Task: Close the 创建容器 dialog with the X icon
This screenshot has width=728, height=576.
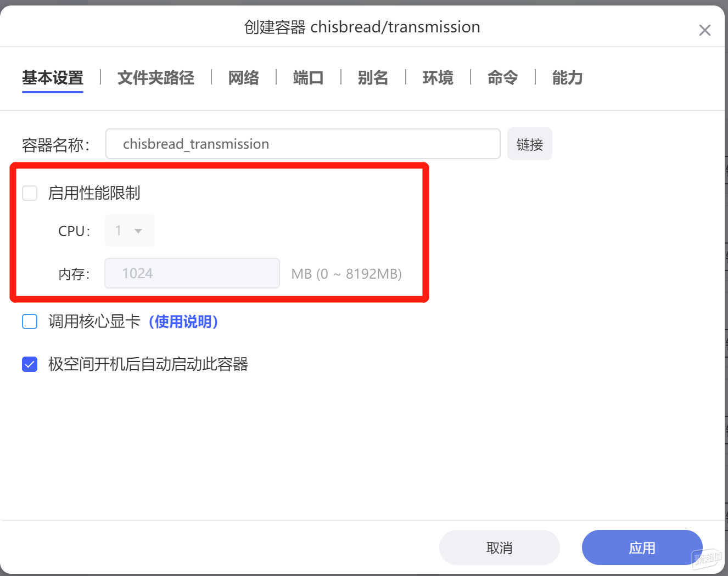Action: 704,30
